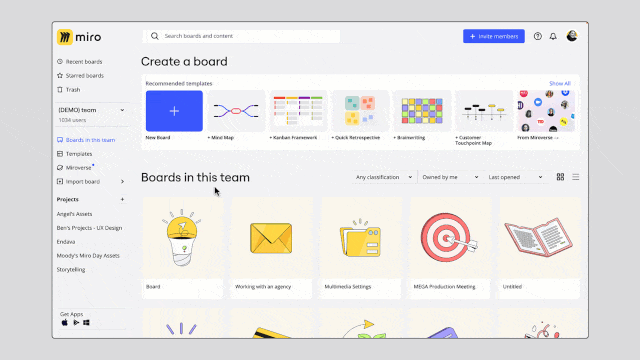
Task: Open the help question mark icon
Action: [538, 36]
